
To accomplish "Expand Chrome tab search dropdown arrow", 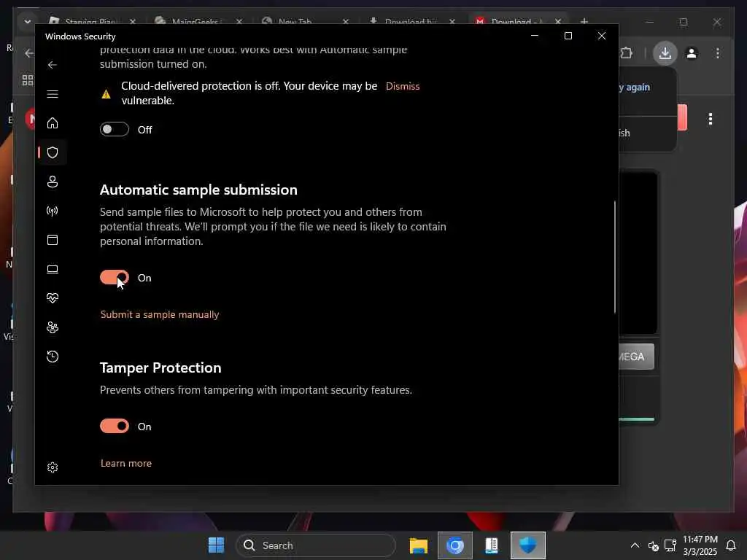I will (27, 21).
